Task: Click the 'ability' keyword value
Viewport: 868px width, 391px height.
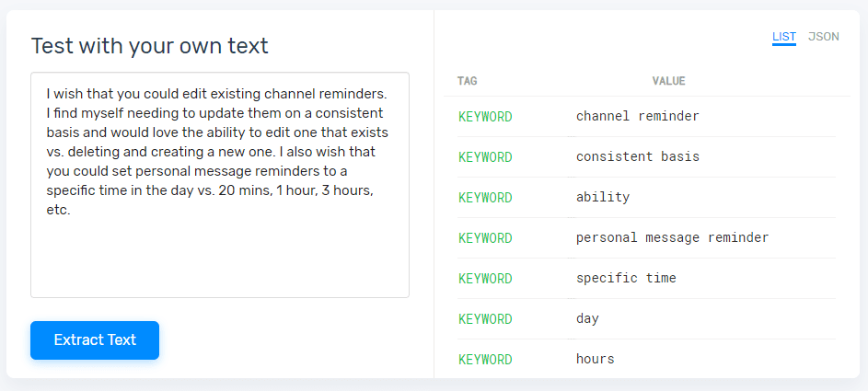Action: point(603,198)
